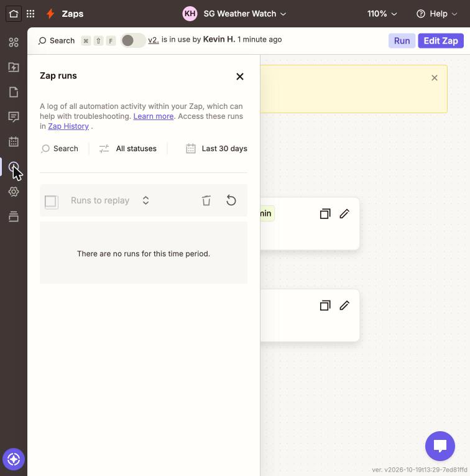
Task: Open the components sidebar icon
Action: [x=14, y=42]
